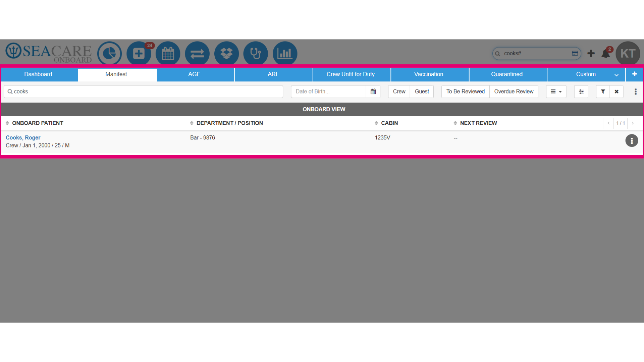
Task: Open the pie chart dashboard icon
Action: (x=109, y=53)
